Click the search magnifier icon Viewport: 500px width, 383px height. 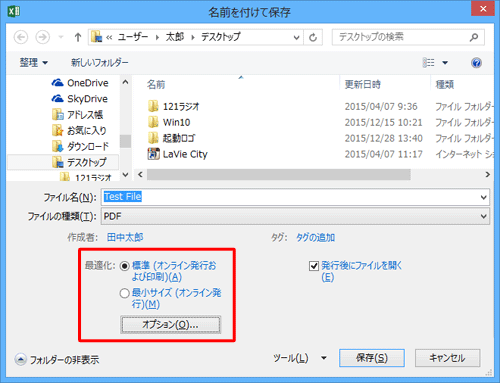[474, 37]
